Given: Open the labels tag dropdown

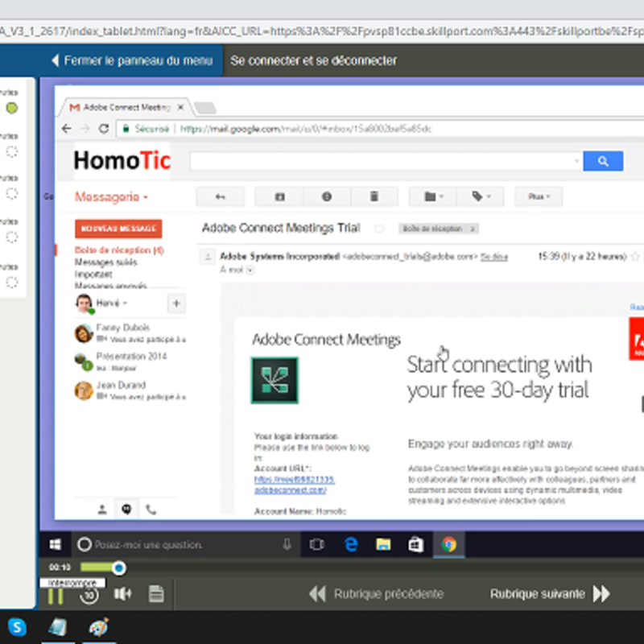Looking at the screenshot, I should pos(481,196).
